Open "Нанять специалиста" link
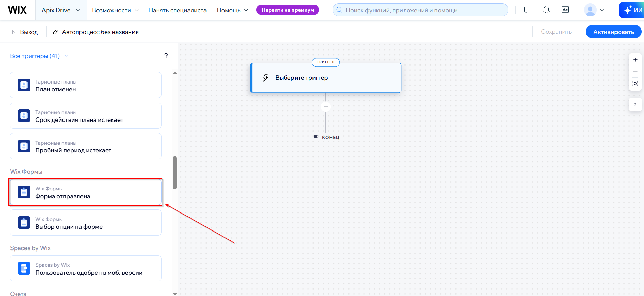 click(x=177, y=10)
